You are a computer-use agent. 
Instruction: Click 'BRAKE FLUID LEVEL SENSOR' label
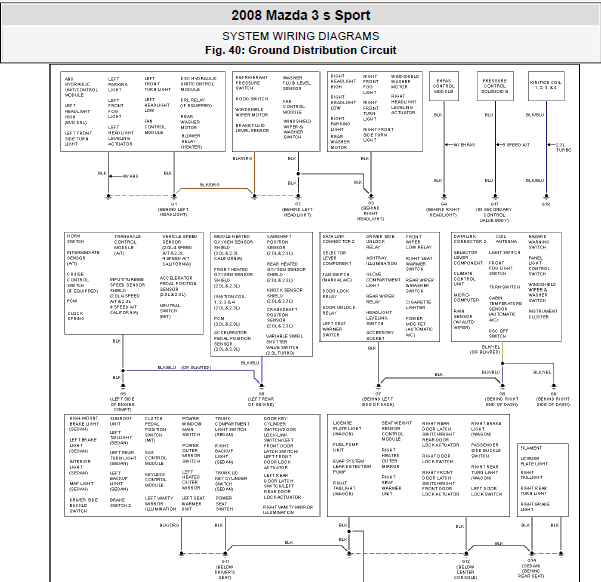click(x=252, y=128)
